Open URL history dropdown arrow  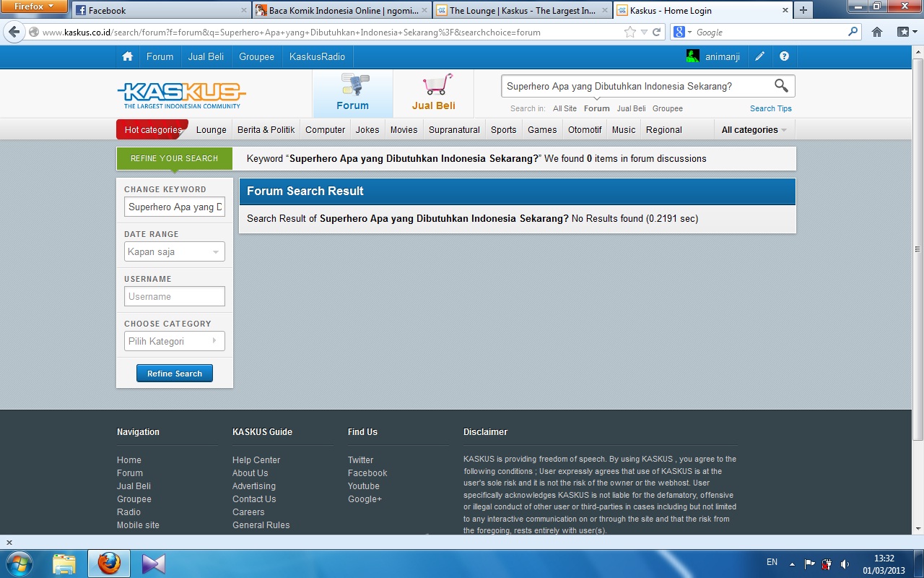click(x=645, y=32)
